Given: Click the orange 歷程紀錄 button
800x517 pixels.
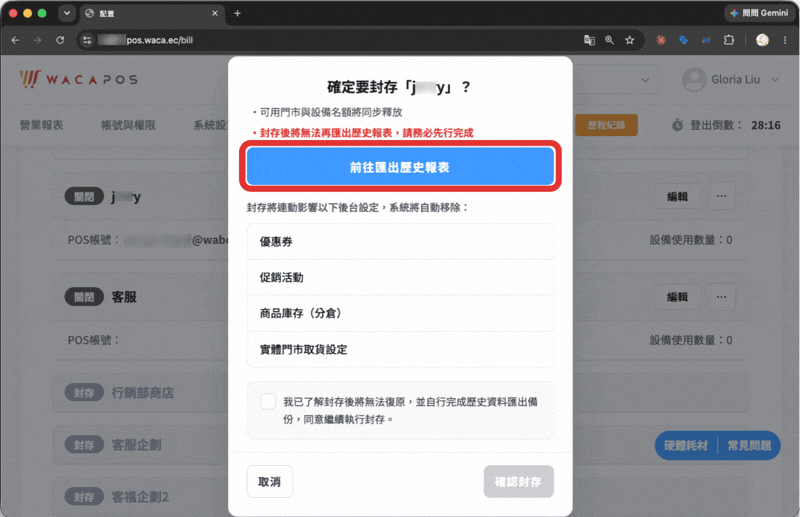Looking at the screenshot, I should point(606,125).
